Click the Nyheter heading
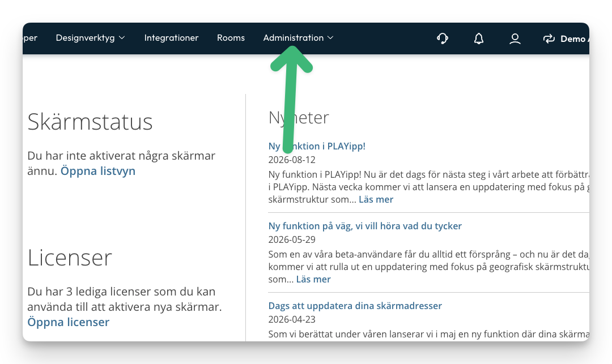The image size is (612, 364). (299, 117)
